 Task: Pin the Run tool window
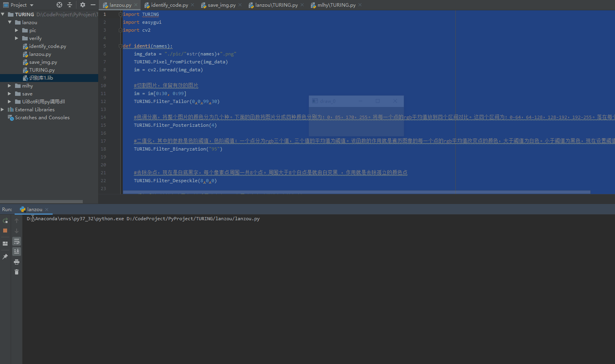coord(5,257)
